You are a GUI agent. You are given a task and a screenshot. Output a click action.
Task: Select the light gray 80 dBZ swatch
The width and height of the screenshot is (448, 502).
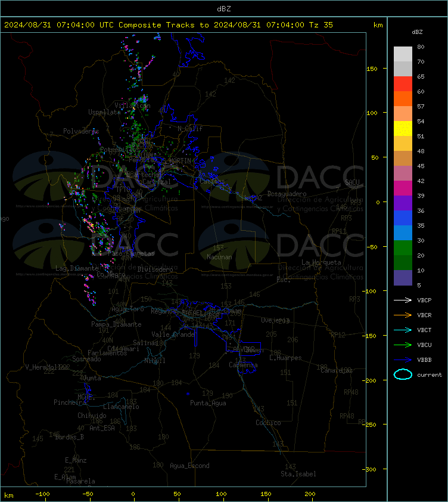coord(403,54)
